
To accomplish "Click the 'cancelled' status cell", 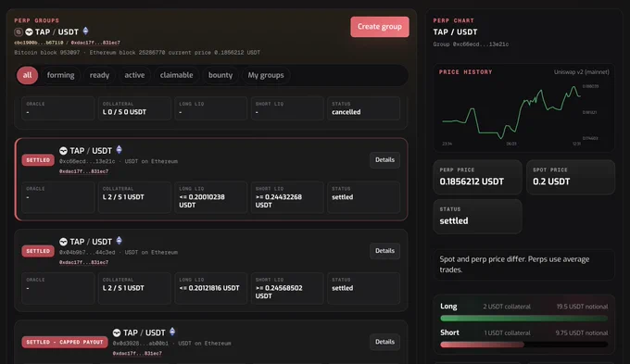I will [x=363, y=108].
